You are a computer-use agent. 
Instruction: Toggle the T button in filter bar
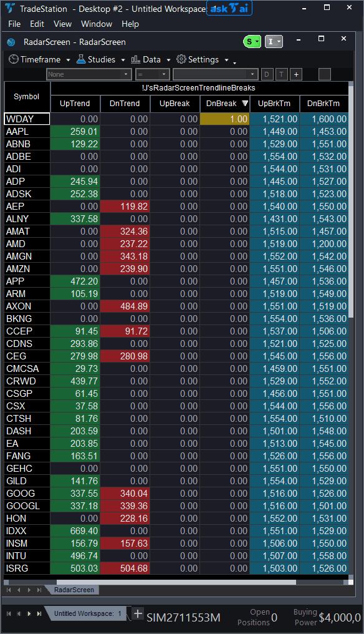pyautogui.click(x=281, y=74)
